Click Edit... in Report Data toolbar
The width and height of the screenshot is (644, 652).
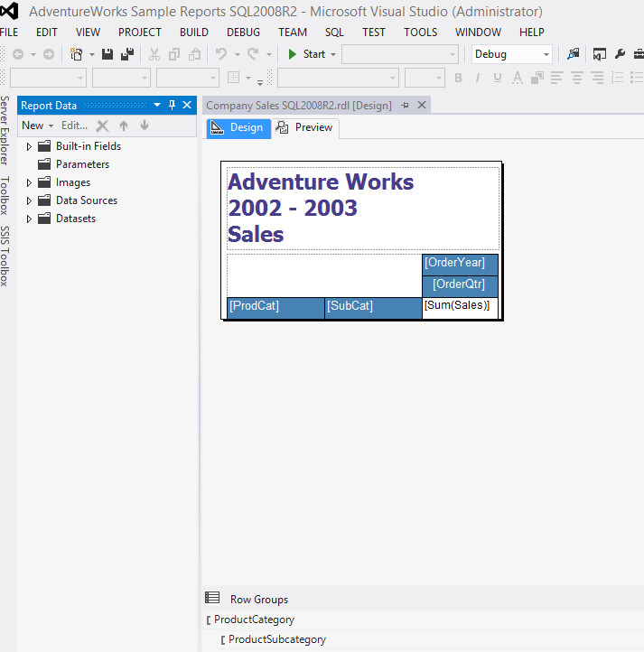pos(74,126)
